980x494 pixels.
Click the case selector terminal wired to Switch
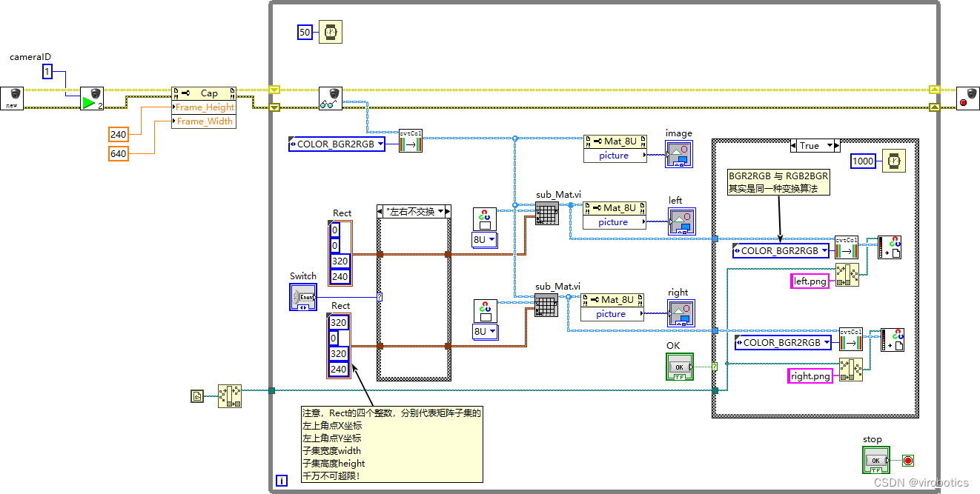coord(380,297)
